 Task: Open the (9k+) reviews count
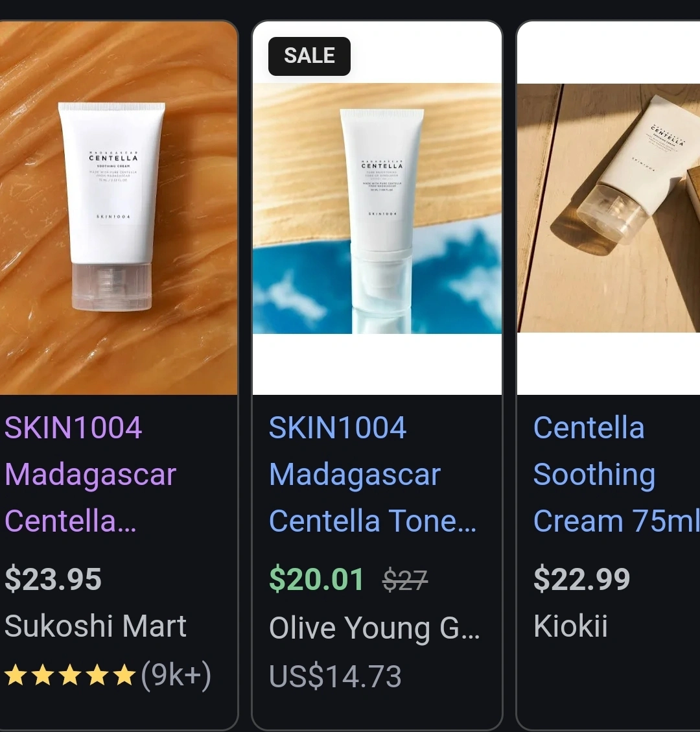coord(176,675)
